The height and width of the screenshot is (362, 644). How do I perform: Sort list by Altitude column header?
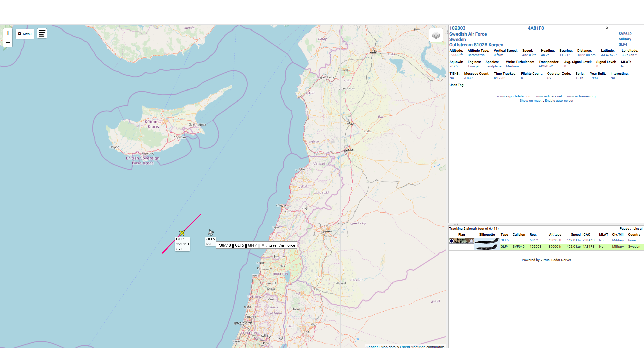point(555,235)
